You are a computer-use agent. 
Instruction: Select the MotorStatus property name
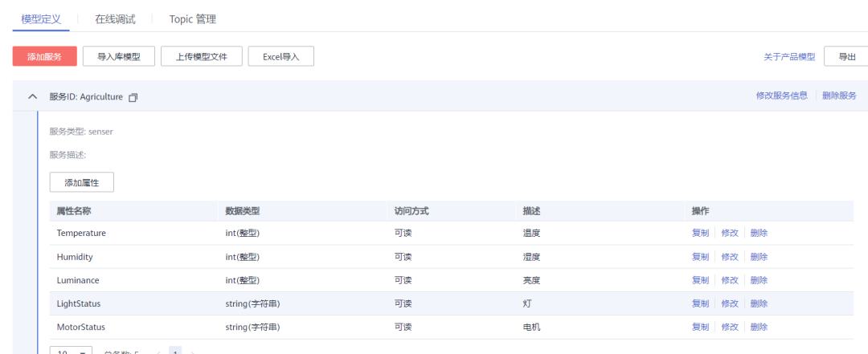[x=81, y=327]
